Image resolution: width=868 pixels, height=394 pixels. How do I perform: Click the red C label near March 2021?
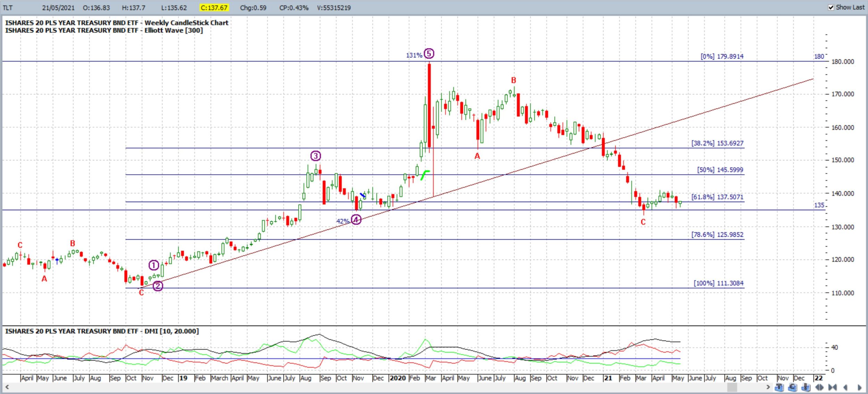click(643, 222)
